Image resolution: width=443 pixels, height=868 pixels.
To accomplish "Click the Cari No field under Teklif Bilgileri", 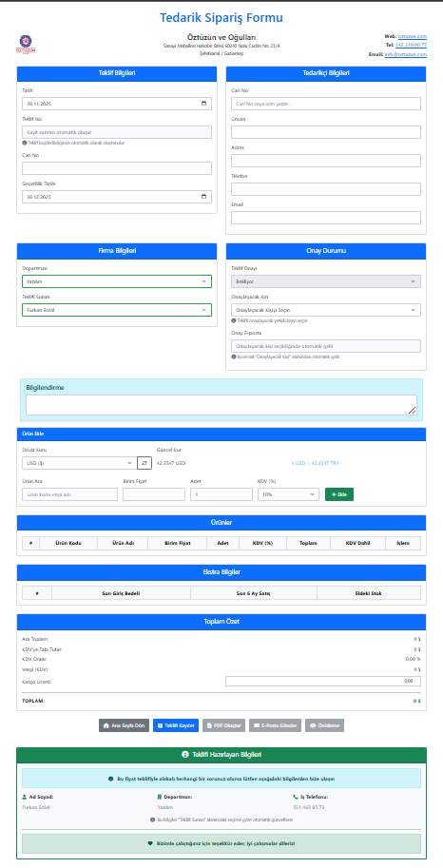I will pyautogui.click(x=117, y=168).
